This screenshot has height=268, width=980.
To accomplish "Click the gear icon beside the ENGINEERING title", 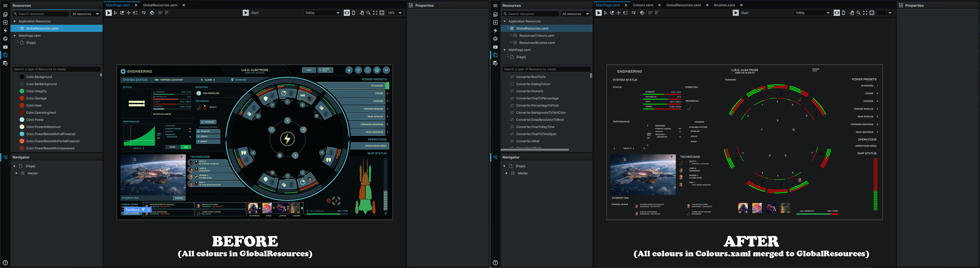I will coord(123,71).
